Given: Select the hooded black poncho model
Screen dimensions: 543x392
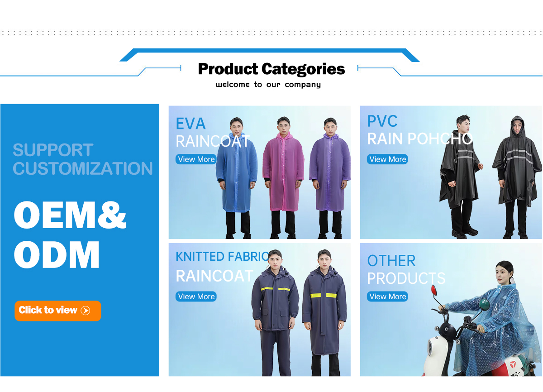Looking at the screenshot, I should [x=517, y=177].
